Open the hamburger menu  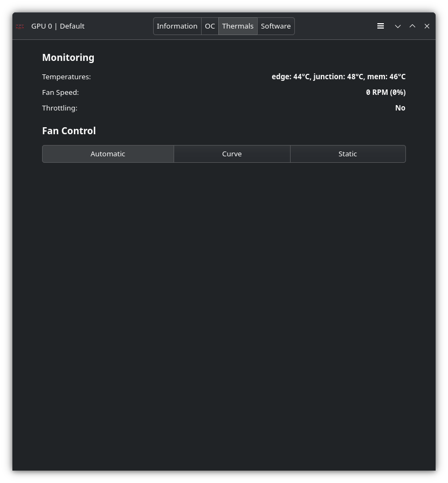(x=381, y=26)
